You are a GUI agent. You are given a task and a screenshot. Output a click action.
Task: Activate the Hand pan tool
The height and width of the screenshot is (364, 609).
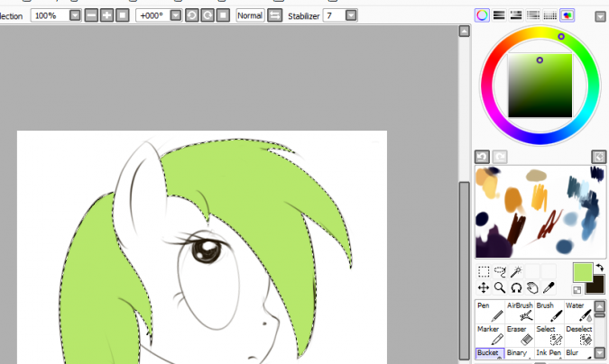tap(532, 288)
